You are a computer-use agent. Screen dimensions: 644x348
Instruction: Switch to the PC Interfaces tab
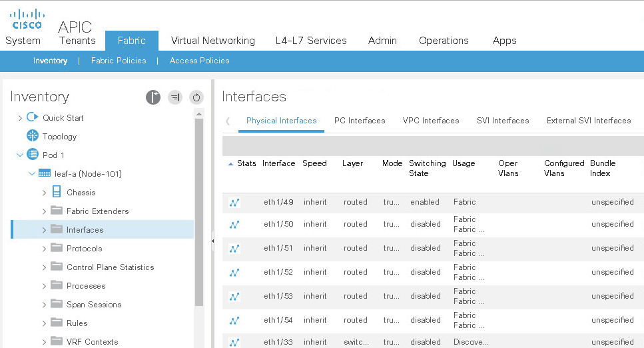point(360,121)
